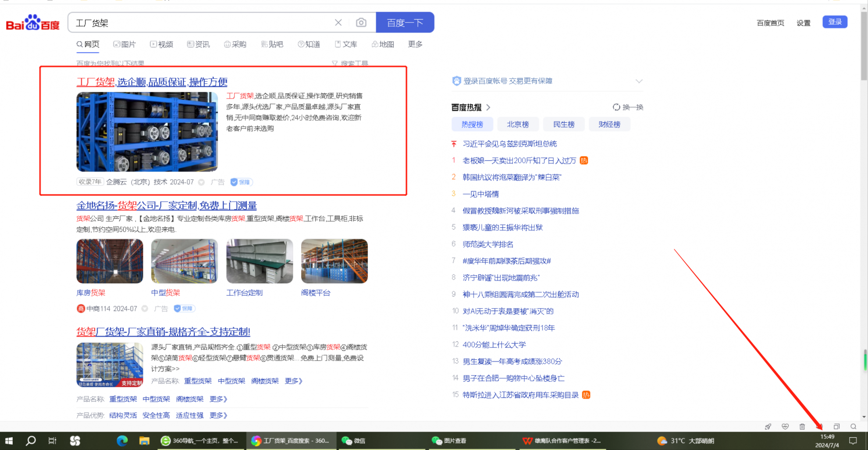Open the 师范类大学排名 hot search
868x450 pixels.
tap(488, 244)
